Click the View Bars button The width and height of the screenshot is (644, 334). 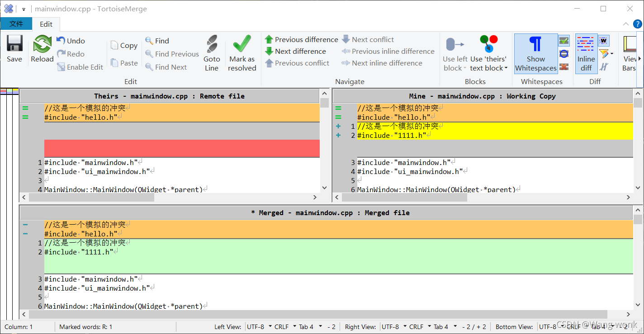630,53
